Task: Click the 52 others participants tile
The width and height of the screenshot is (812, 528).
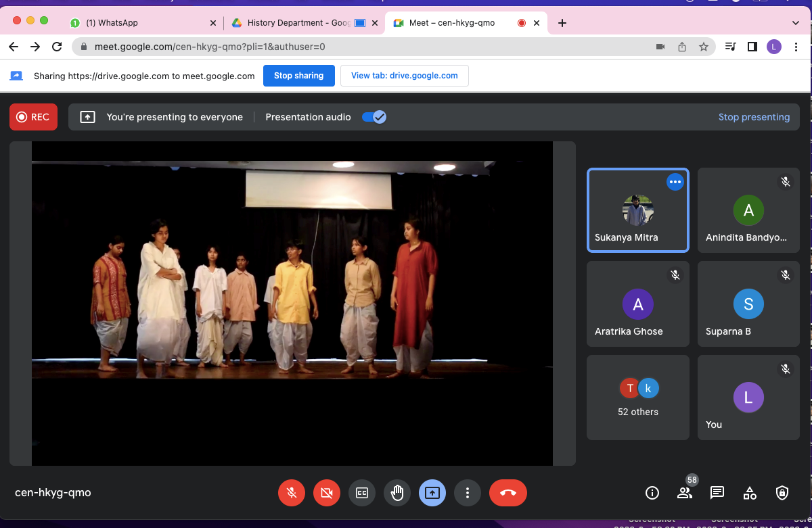Action: click(638, 398)
